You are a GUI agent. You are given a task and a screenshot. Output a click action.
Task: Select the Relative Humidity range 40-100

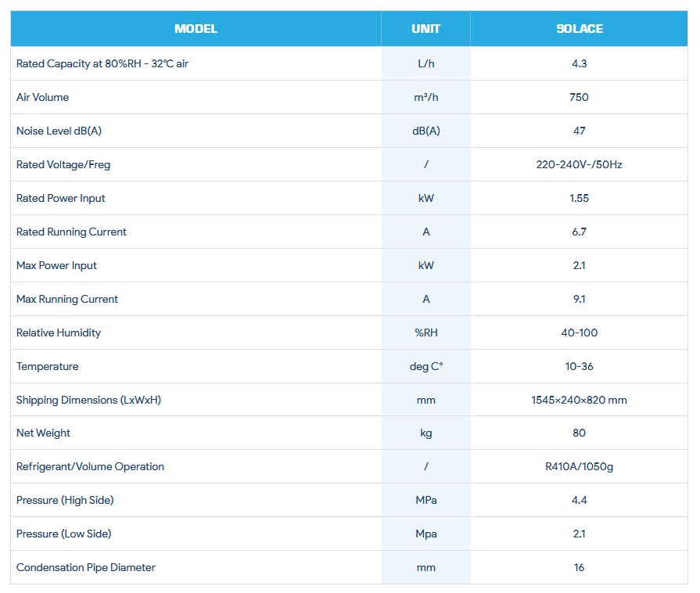point(579,332)
